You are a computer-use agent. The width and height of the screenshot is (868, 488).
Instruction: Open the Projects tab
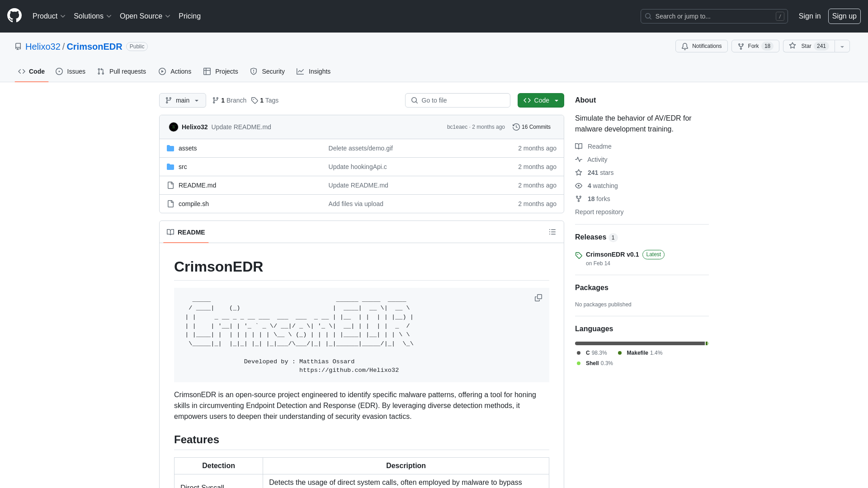[x=221, y=71]
